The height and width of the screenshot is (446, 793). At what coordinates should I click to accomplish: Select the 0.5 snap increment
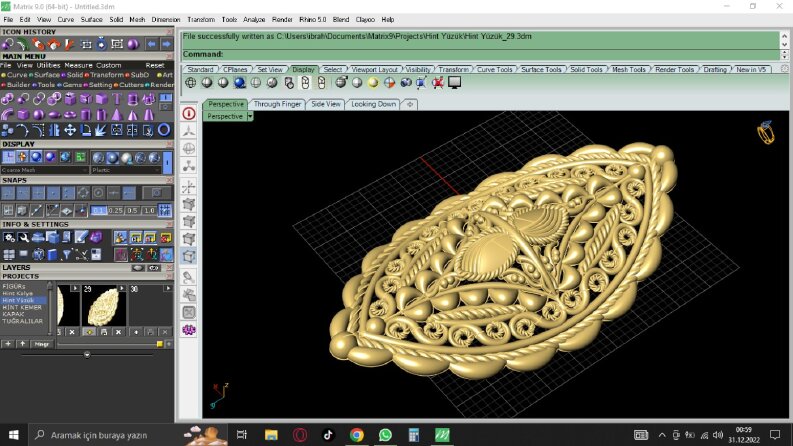point(132,210)
